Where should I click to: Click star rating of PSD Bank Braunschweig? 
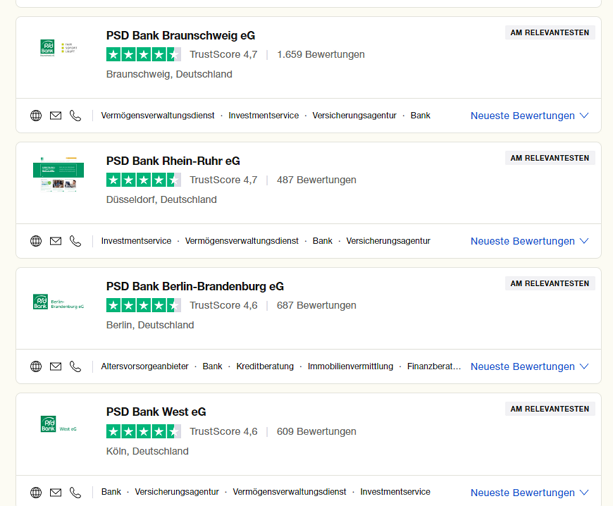pyautogui.click(x=143, y=54)
